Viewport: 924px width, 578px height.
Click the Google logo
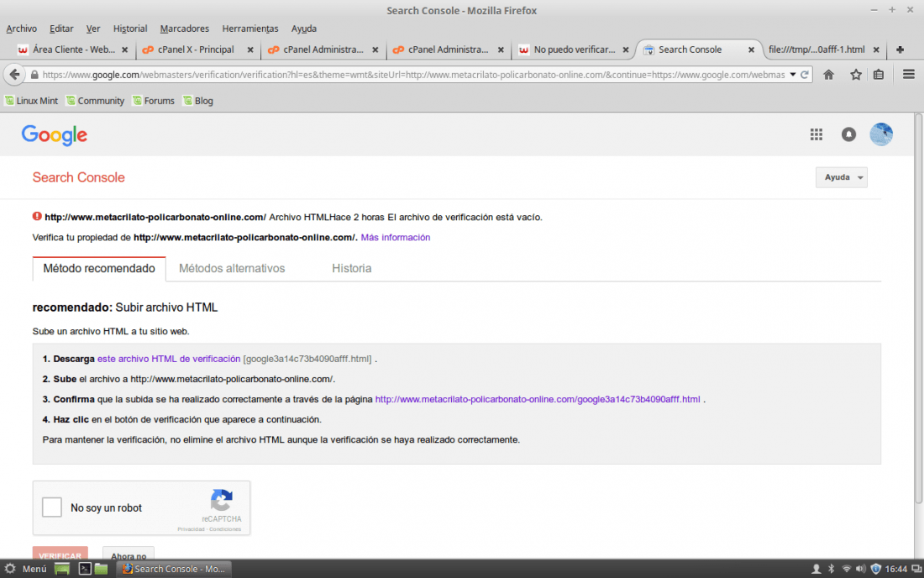[x=55, y=135]
